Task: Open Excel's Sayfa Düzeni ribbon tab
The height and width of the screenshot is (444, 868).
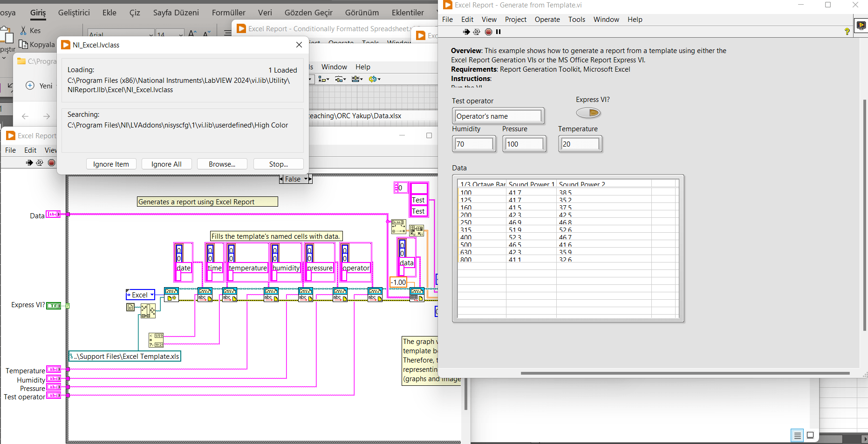Action: tap(176, 13)
